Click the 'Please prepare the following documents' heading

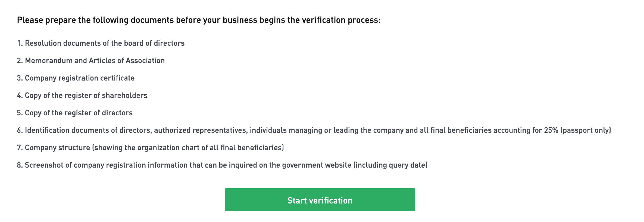click(x=199, y=20)
